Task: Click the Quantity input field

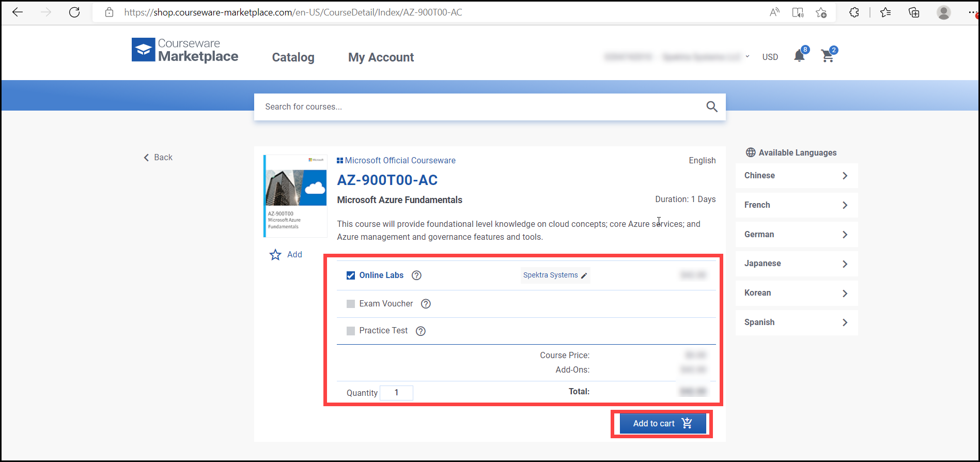Action: coord(396,393)
